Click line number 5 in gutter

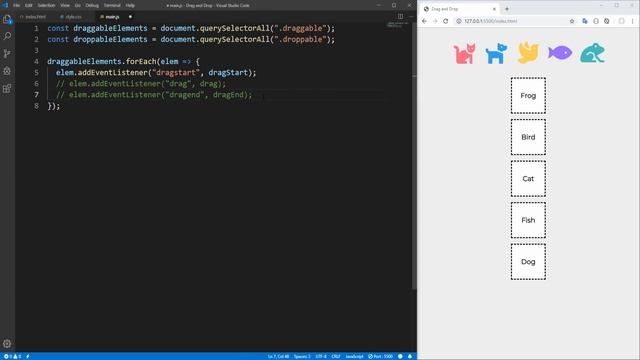tap(37, 73)
